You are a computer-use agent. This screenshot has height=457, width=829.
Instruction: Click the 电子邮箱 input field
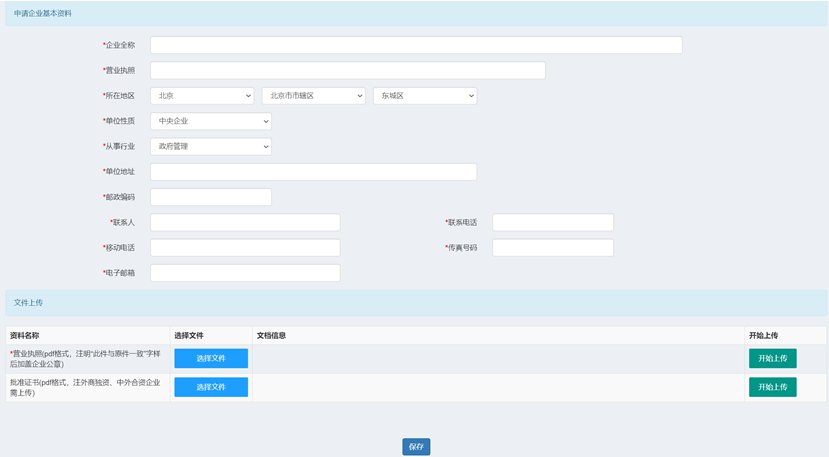[245, 273]
